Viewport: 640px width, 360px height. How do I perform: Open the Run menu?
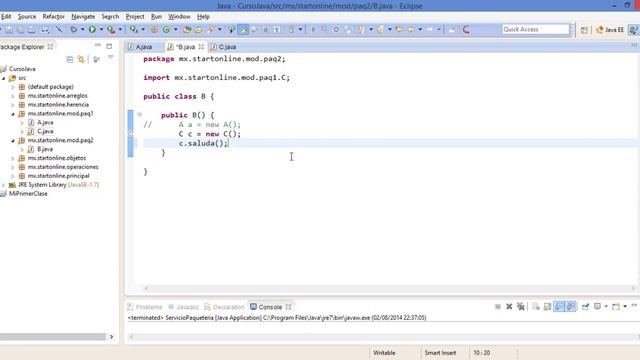[156, 16]
